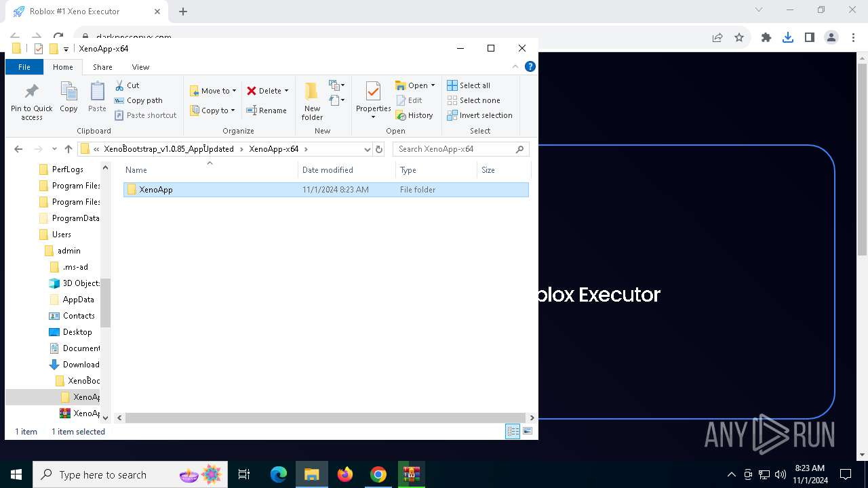Click WinRAR icon in taskbar

pos(412,474)
